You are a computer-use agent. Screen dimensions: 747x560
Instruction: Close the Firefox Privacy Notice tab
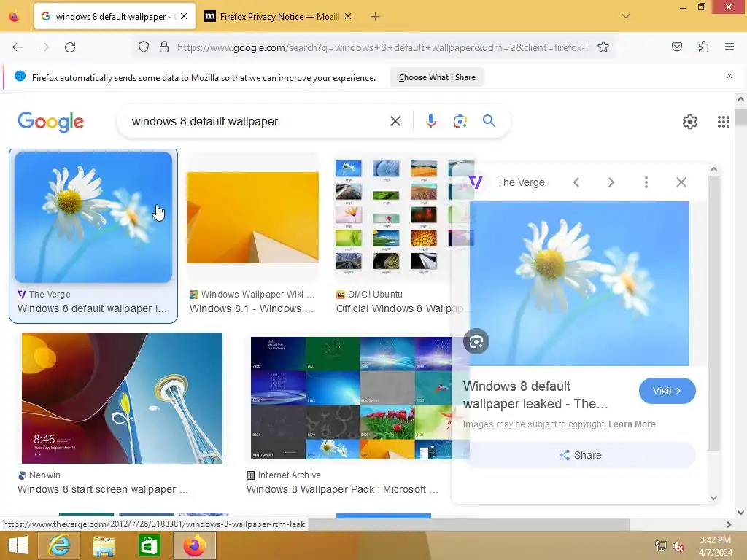348,16
